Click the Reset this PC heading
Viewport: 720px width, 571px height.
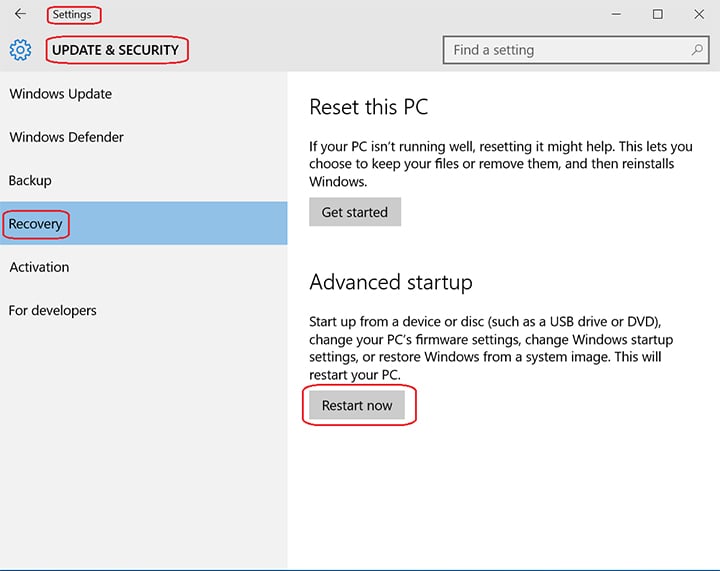click(369, 107)
